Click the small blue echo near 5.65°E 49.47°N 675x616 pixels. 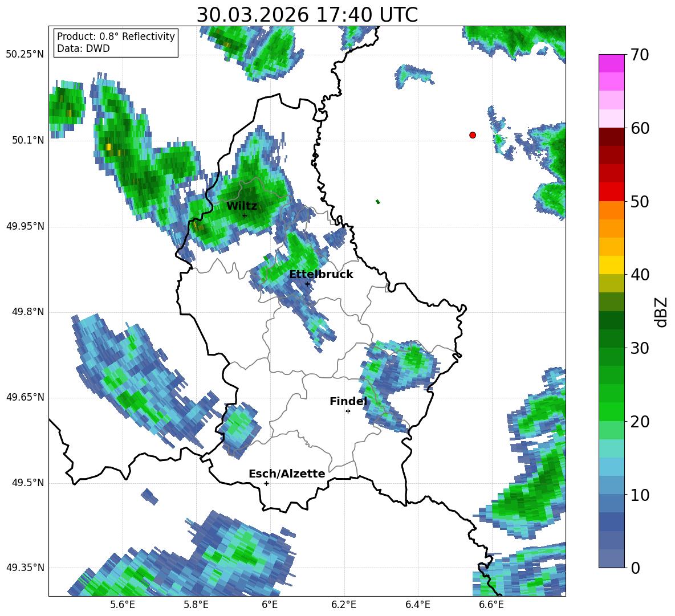[x=149, y=496]
